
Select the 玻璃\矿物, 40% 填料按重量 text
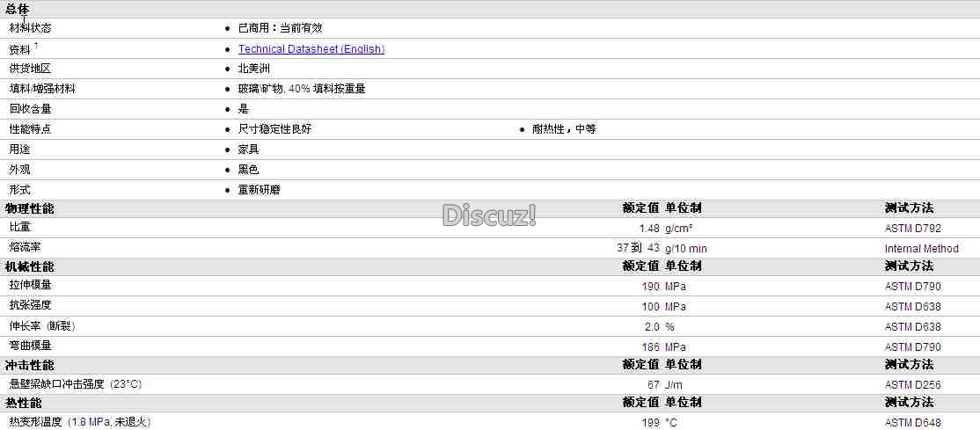[x=302, y=89]
